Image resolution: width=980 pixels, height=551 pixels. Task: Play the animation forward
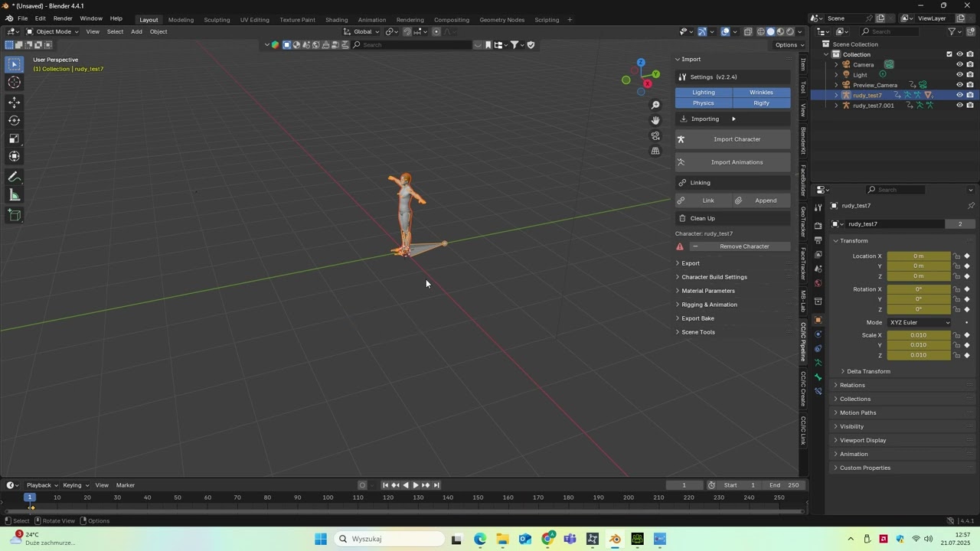point(415,485)
